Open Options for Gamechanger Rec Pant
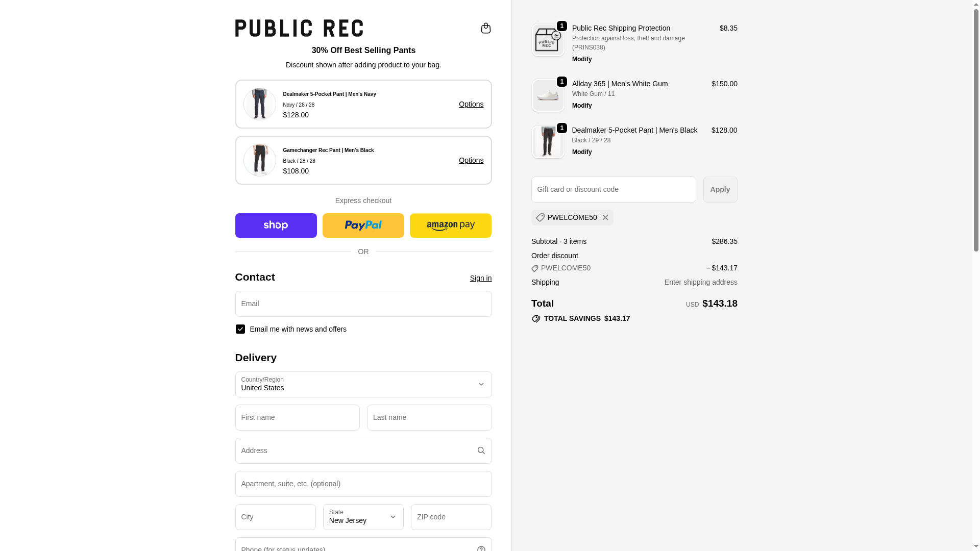The image size is (980, 551). pyautogui.click(x=471, y=160)
